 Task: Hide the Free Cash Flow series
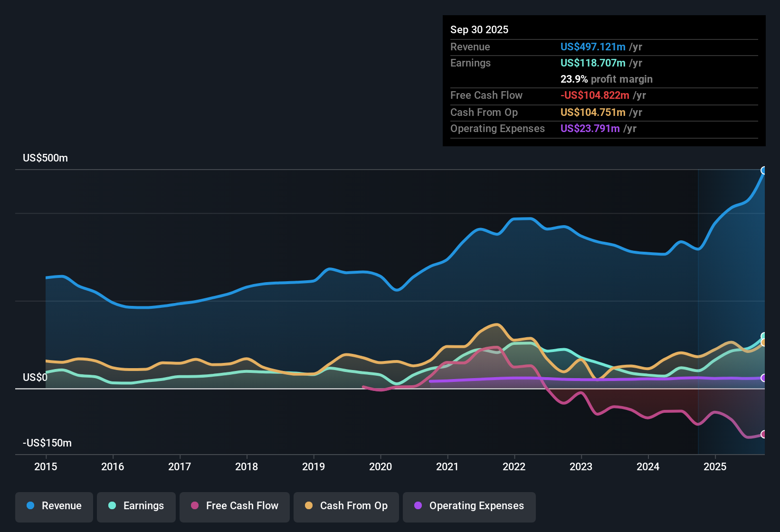pos(234,506)
